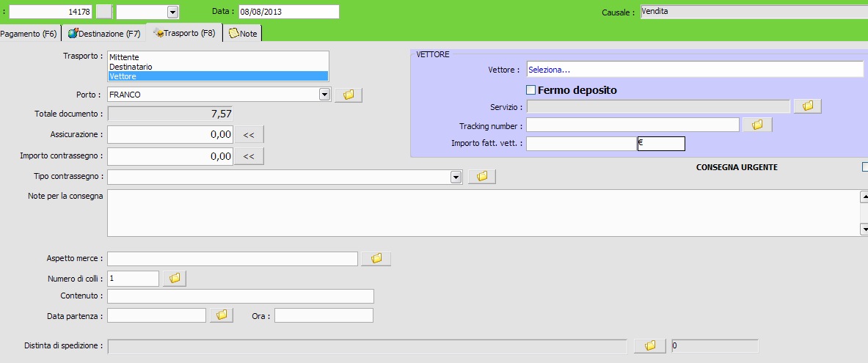Viewport: 868px width, 363px height.
Task: Focus the Contenuto field
Action: 241,296
